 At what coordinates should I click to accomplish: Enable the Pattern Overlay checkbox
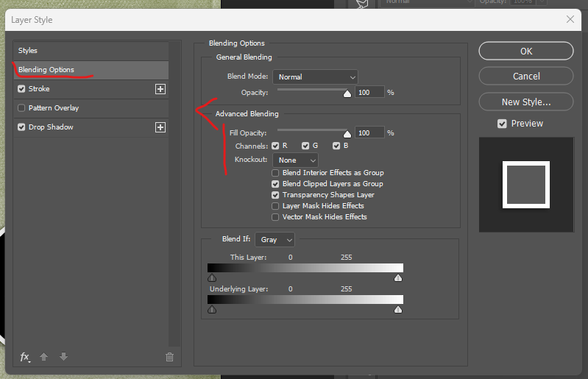21,108
